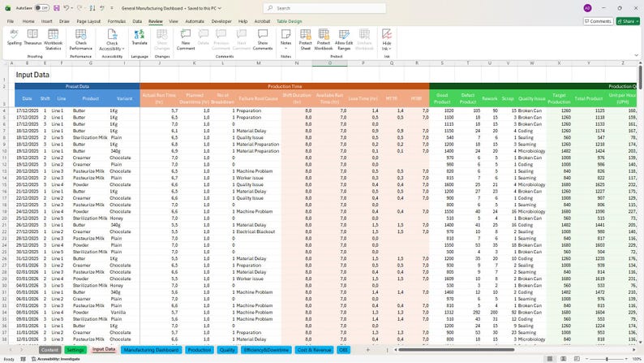Switch to Page Layout view in the status bar
Screen dimensions: 644x363
[563, 359]
